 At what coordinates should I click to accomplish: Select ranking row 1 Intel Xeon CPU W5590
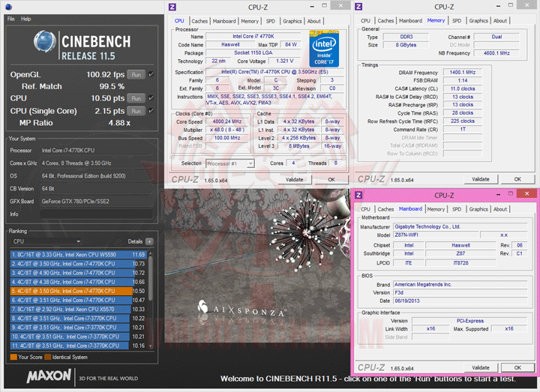[x=79, y=255]
